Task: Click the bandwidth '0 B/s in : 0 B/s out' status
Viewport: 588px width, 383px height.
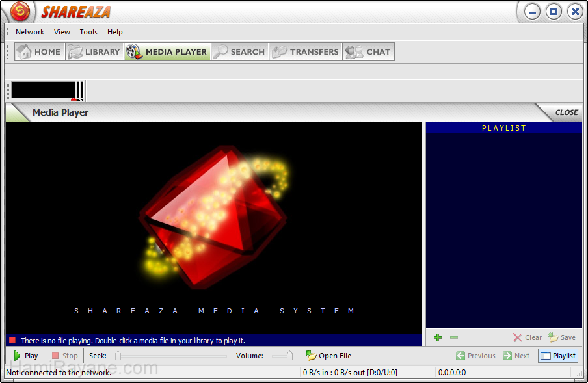Action: [350, 373]
